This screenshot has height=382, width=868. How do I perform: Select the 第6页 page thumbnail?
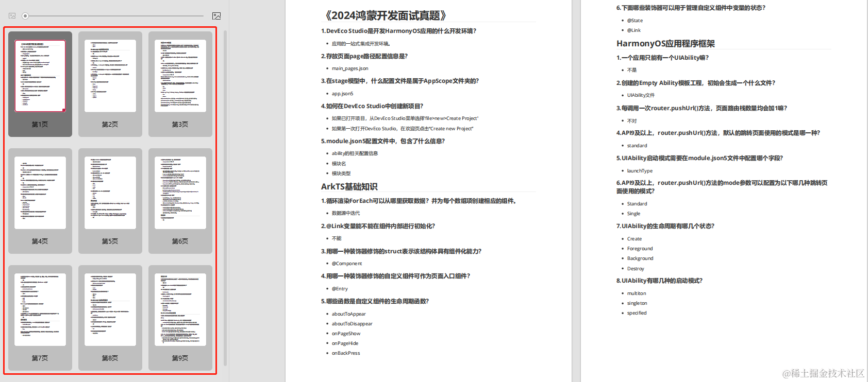[180, 201]
